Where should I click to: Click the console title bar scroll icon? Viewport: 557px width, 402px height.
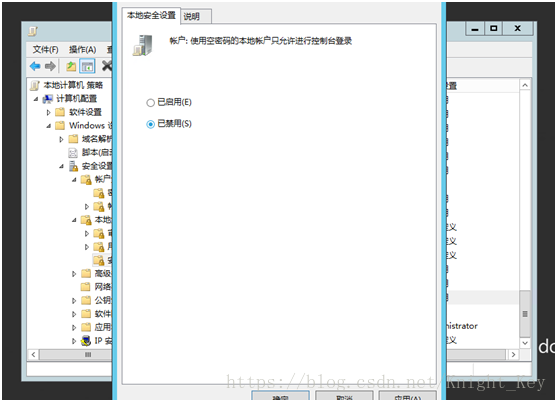point(33,31)
